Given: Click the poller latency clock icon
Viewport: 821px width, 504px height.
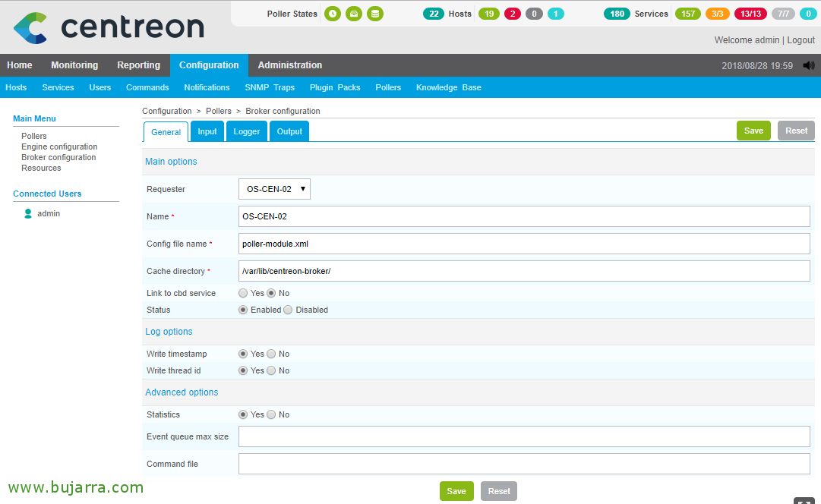Looking at the screenshot, I should coord(333,14).
